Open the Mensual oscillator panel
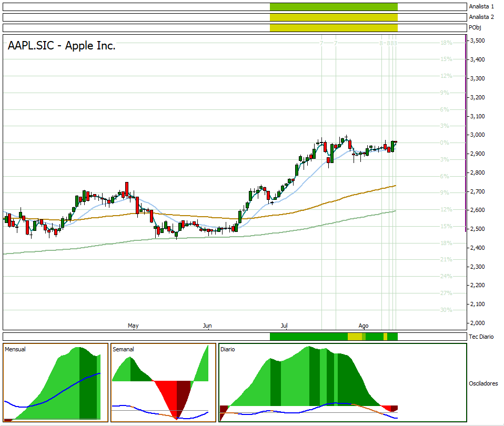 [56, 382]
